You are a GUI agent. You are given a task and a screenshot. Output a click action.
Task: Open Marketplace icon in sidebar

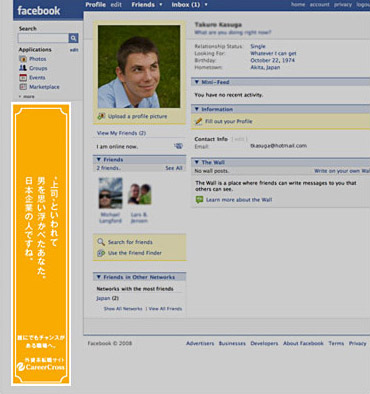click(23, 87)
